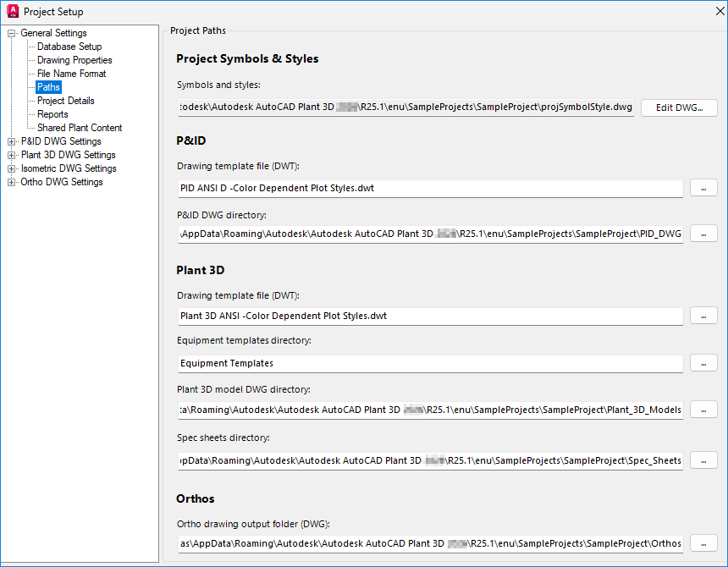Select the Paths tree item
This screenshot has height=567, width=728.
(48, 87)
